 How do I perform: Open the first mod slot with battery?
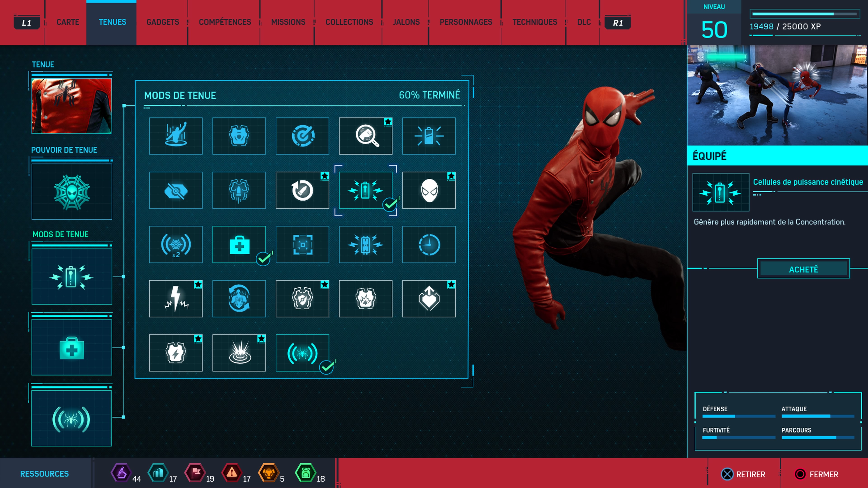tap(72, 277)
